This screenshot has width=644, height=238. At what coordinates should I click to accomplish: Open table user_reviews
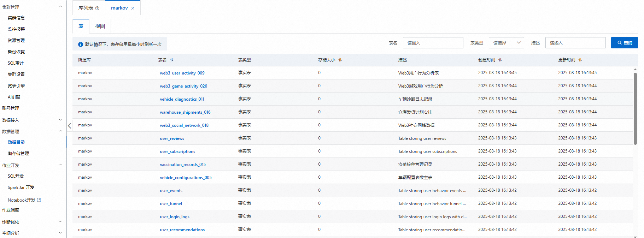172,138
